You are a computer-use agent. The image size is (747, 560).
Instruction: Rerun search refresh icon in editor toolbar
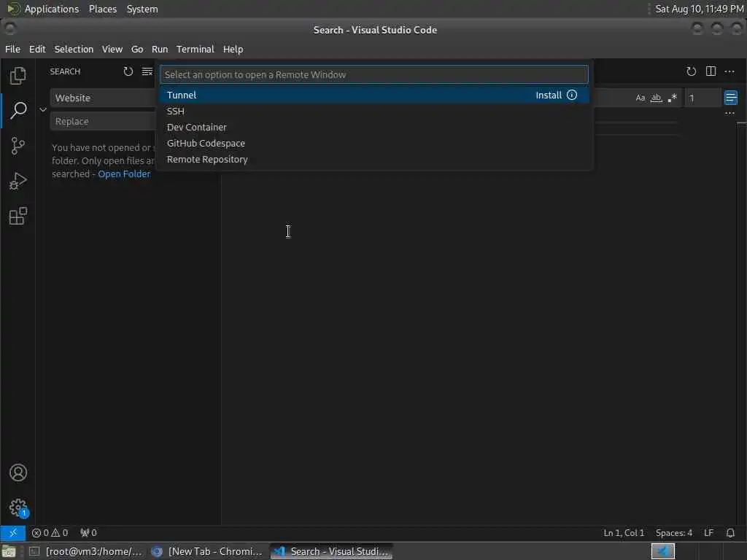pyautogui.click(x=691, y=71)
